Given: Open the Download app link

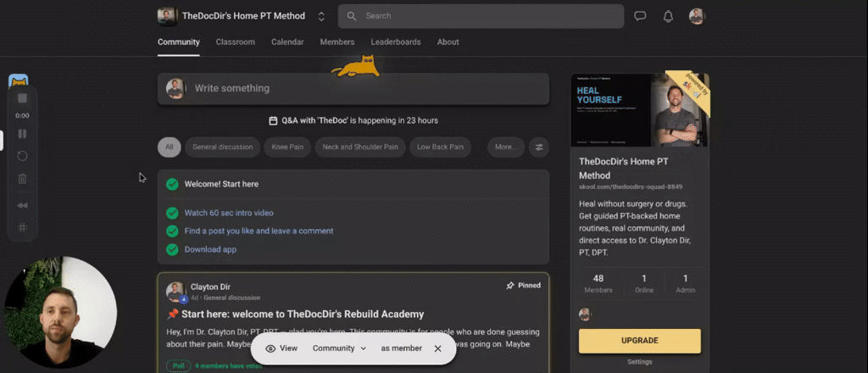Looking at the screenshot, I should point(210,249).
